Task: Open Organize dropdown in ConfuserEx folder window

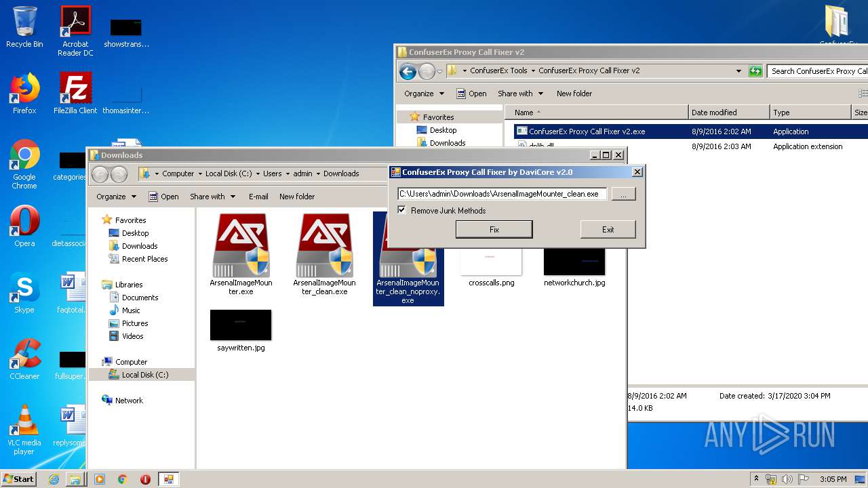Action: 424,94
